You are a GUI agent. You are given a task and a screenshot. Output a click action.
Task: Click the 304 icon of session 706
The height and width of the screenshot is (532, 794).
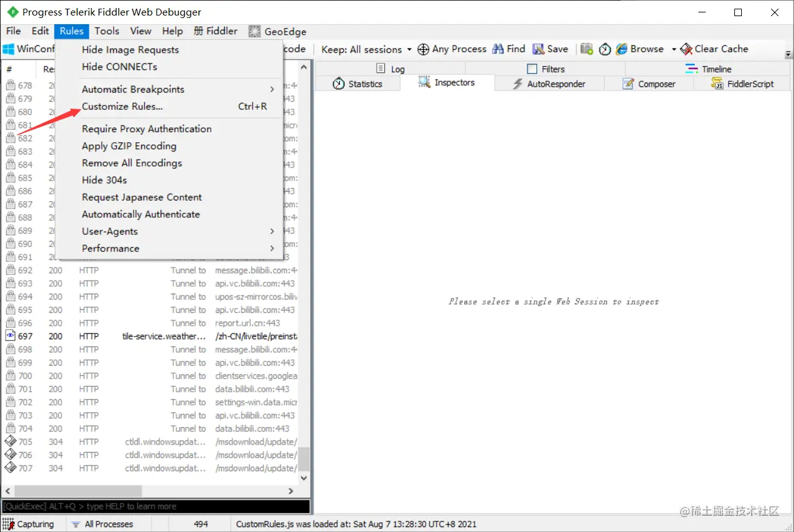click(10, 454)
